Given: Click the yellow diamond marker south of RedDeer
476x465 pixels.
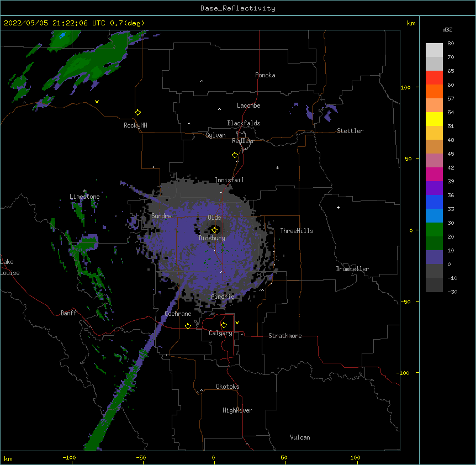Looking at the screenshot, I should click(235, 155).
